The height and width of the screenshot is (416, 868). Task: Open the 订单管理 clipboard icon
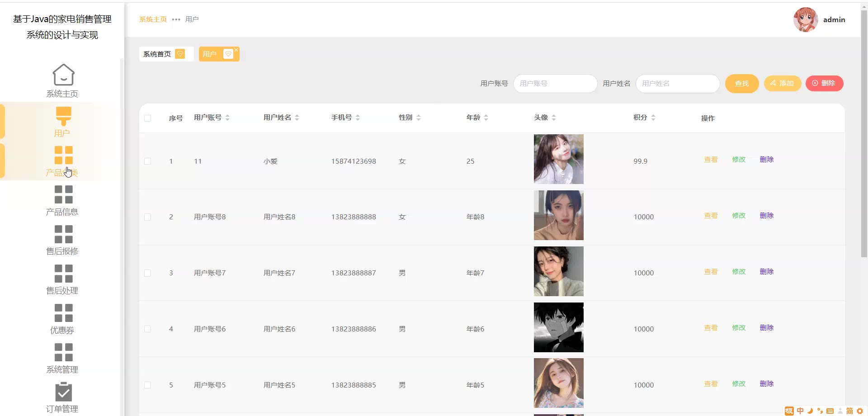click(63, 392)
